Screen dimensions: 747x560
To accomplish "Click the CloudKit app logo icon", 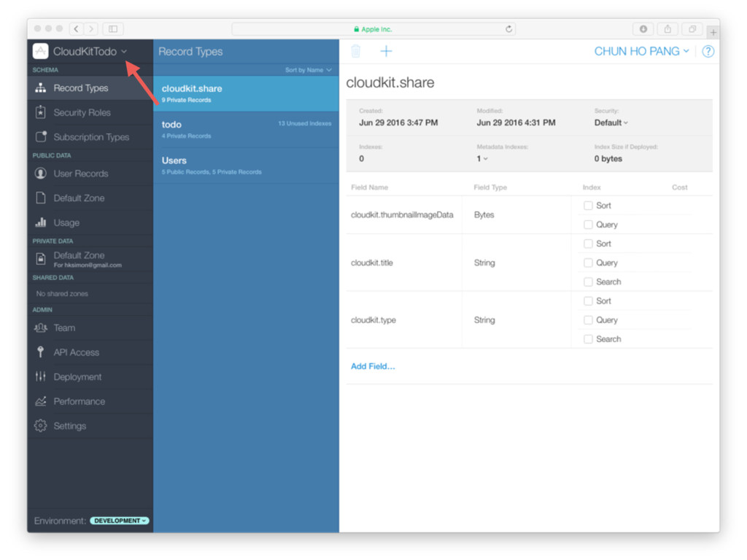I will point(41,51).
